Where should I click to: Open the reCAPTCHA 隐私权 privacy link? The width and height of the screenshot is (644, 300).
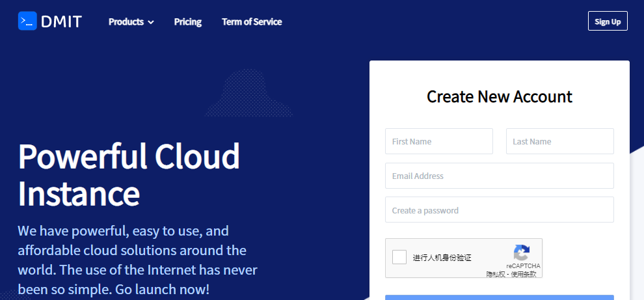pyautogui.click(x=496, y=274)
